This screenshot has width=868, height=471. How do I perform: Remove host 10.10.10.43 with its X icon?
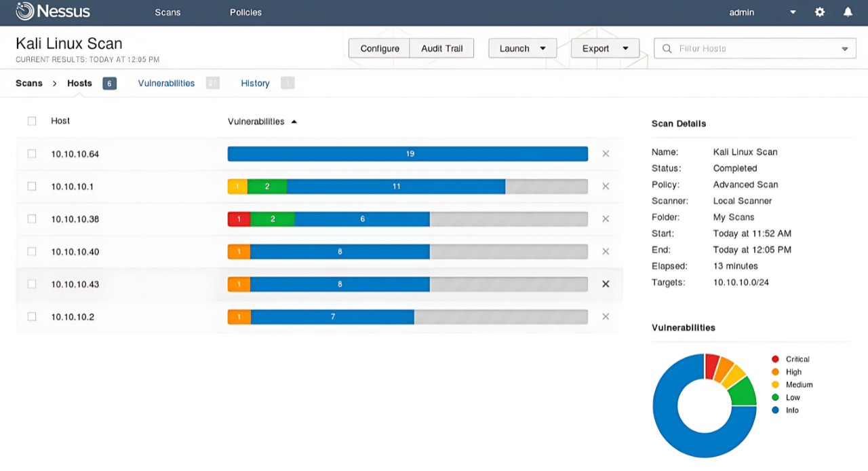coord(606,284)
